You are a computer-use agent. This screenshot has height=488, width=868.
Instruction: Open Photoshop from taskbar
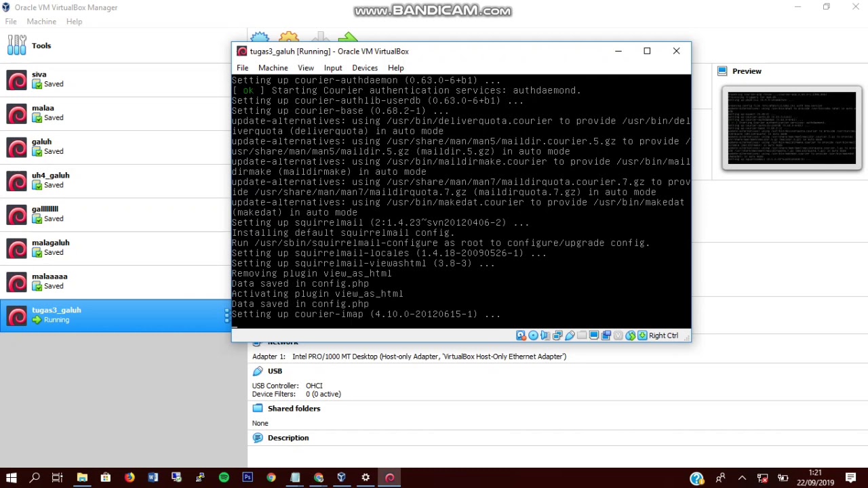[x=248, y=478]
